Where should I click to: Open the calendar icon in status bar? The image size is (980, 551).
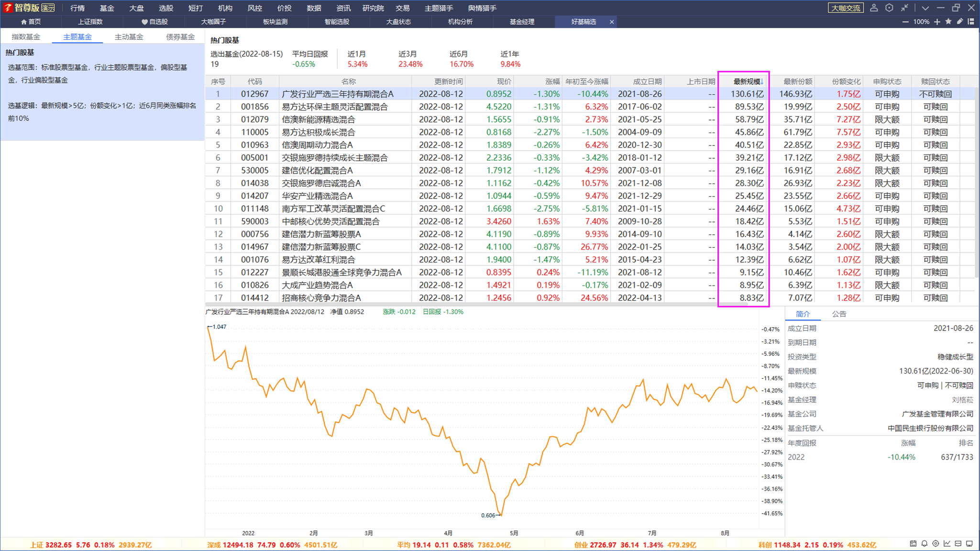[913, 544]
